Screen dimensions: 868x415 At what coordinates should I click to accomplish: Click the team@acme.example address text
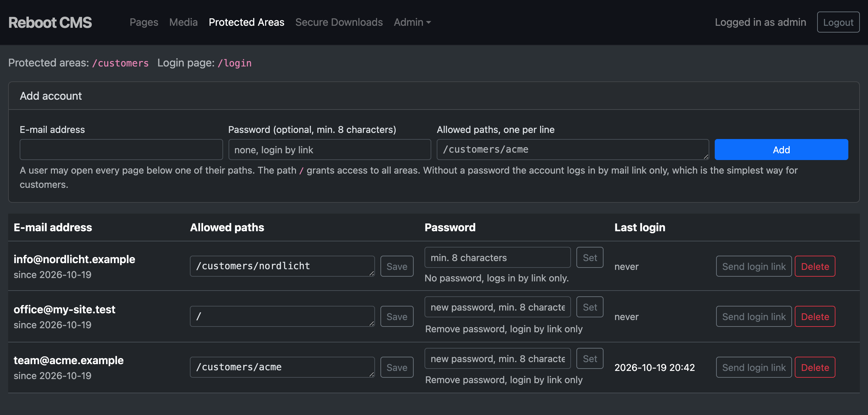68,360
